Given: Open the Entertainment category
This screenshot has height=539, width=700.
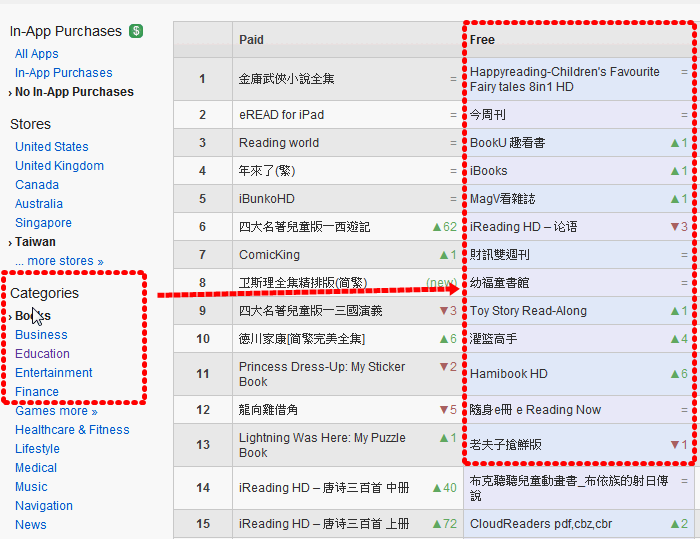Looking at the screenshot, I should 54,373.
